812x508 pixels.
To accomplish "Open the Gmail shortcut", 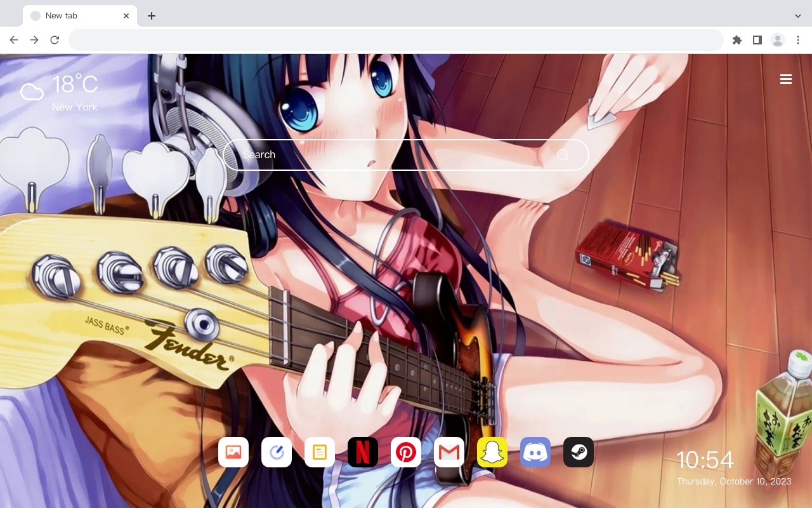I will pos(449,452).
